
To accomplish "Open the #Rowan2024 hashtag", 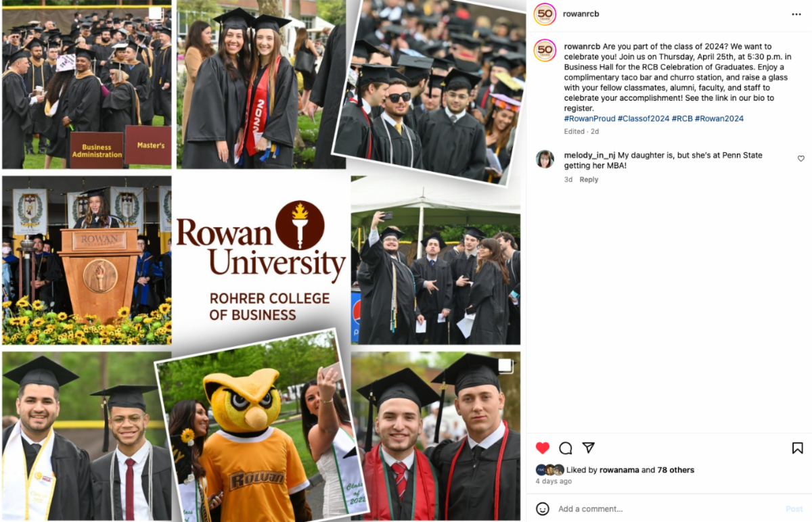I will 719,118.
